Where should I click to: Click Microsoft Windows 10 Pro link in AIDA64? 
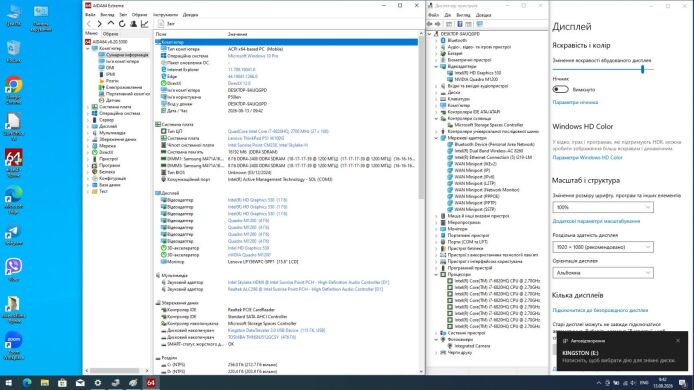(253, 56)
